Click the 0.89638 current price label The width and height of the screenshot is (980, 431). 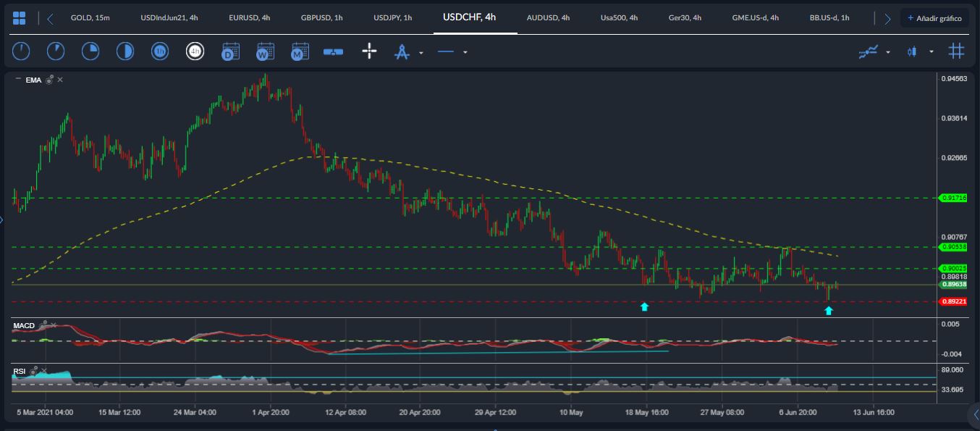coord(953,285)
